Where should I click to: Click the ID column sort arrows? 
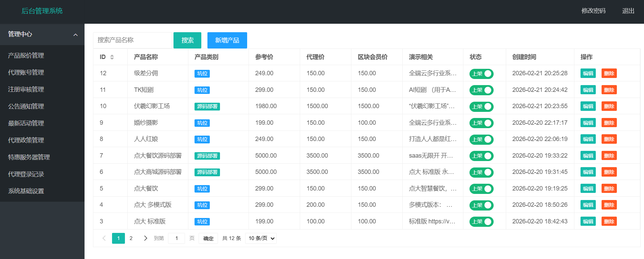pyautogui.click(x=112, y=57)
